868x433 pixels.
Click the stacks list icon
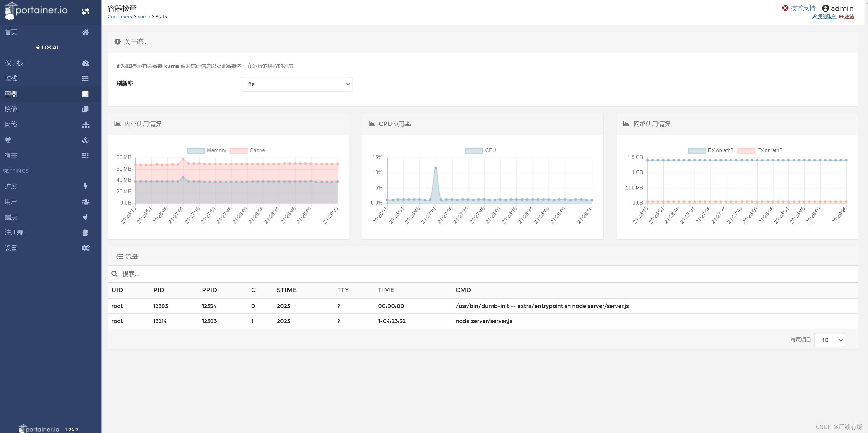pyautogui.click(x=85, y=78)
